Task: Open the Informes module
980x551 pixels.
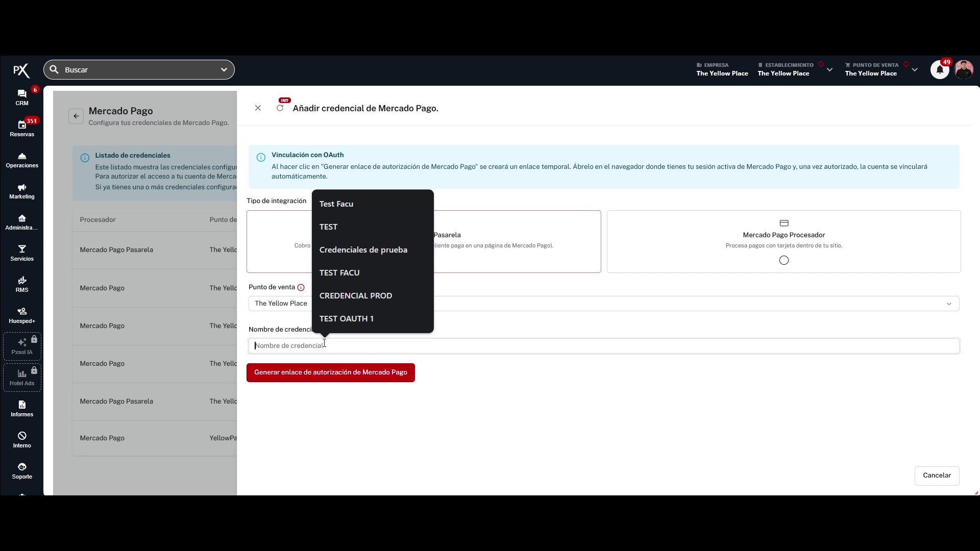Action: 22,409
